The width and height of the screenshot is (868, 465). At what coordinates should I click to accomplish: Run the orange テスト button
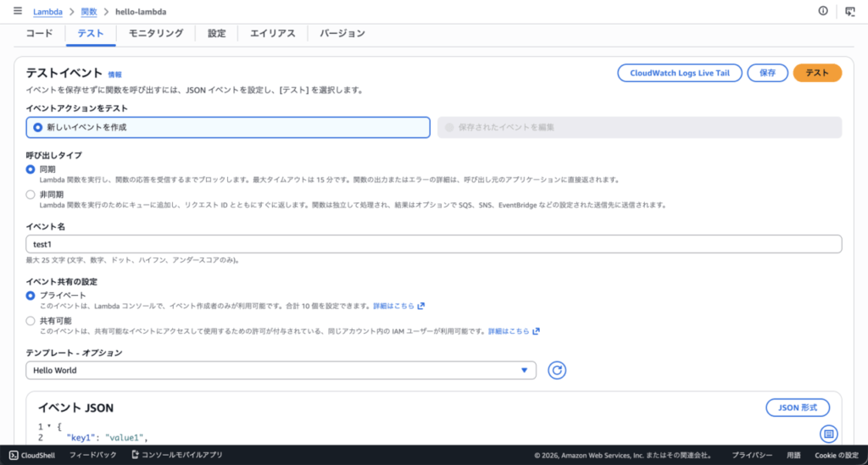click(817, 73)
